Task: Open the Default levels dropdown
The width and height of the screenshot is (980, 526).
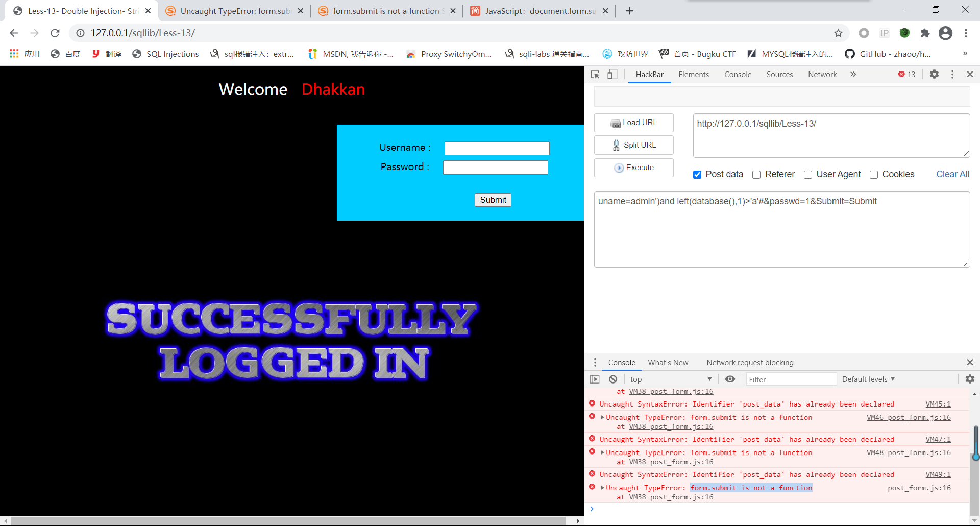Action: click(868, 379)
